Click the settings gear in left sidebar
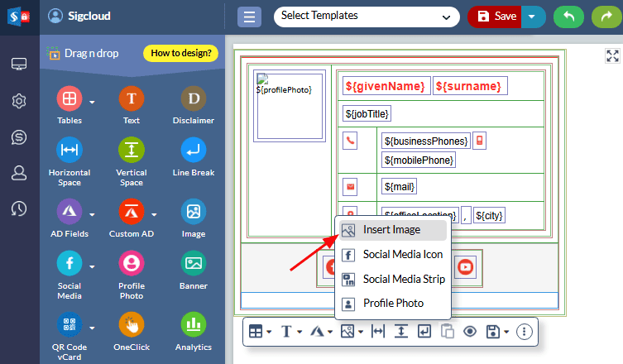The width and height of the screenshot is (623, 364). click(x=19, y=101)
